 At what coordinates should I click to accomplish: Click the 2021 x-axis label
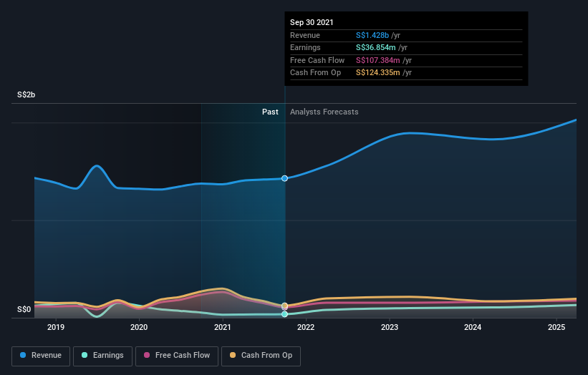222,327
